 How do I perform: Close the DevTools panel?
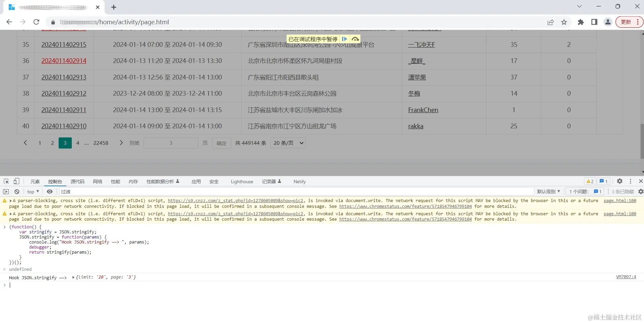(641, 181)
